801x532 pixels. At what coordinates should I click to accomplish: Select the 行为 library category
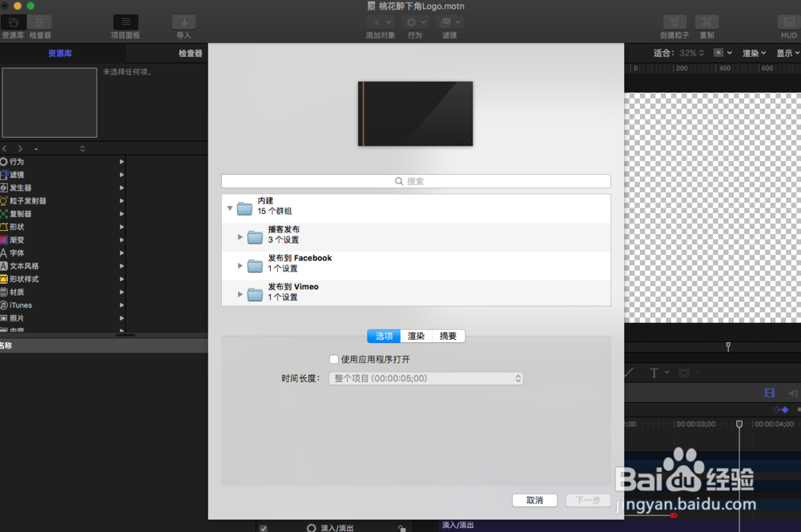click(62, 162)
